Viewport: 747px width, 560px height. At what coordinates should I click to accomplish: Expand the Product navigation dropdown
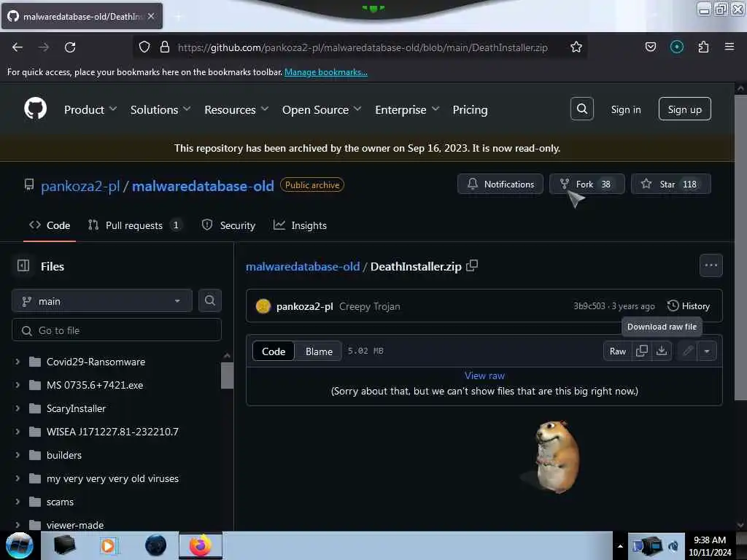pyautogui.click(x=90, y=109)
